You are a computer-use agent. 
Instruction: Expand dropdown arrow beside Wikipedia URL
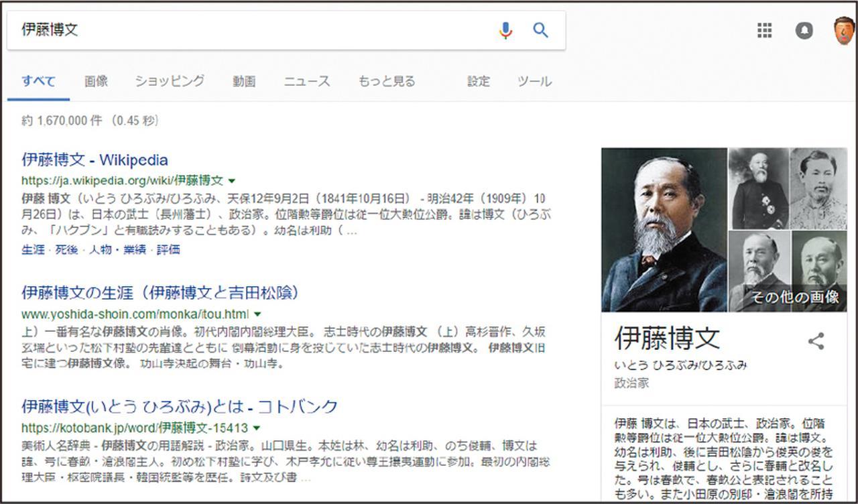pos(232,181)
